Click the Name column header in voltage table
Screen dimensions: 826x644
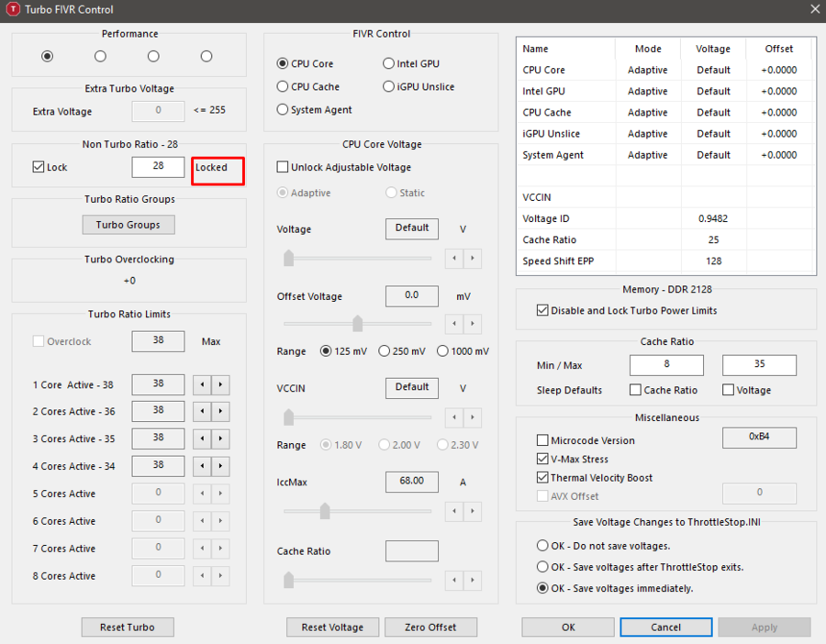[535, 49]
